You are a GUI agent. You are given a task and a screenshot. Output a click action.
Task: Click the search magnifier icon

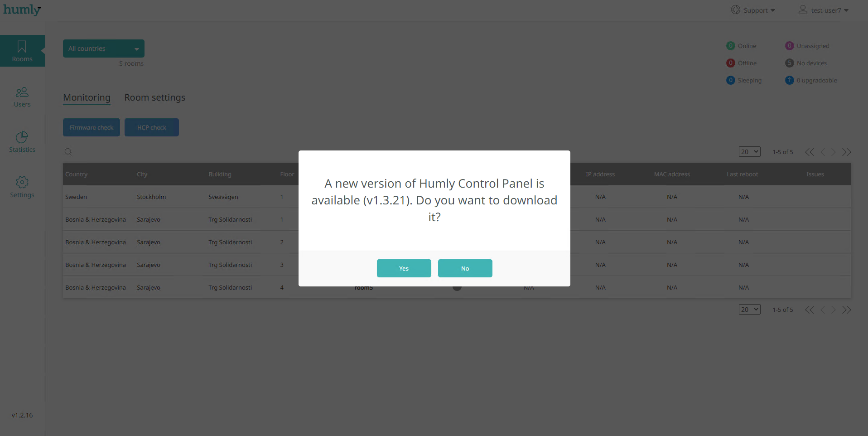[x=68, y=152]
